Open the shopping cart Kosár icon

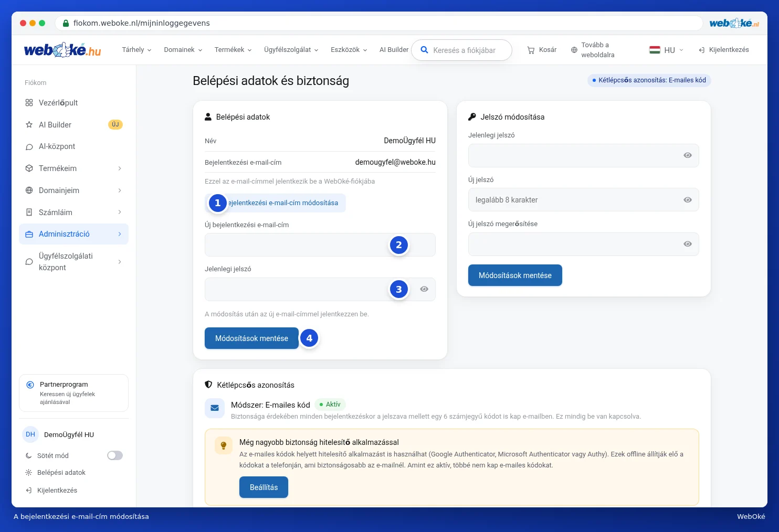tap(531, 50)
